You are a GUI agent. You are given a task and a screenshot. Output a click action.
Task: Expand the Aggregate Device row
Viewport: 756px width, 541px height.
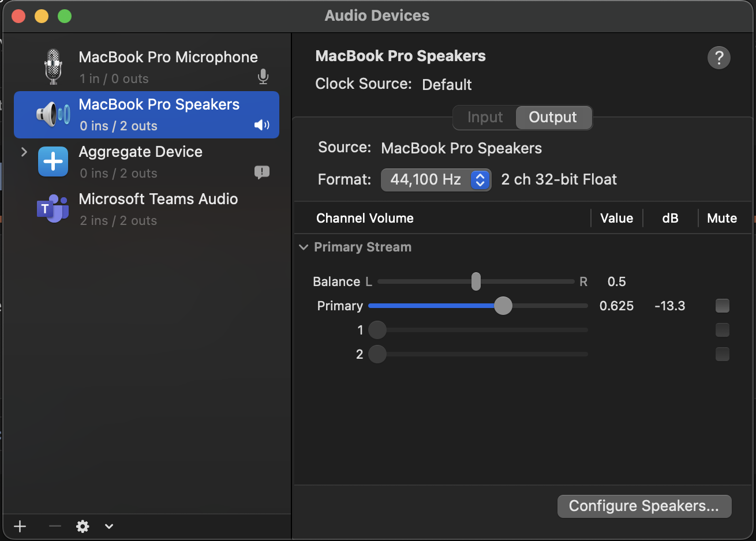pos(24,152)
